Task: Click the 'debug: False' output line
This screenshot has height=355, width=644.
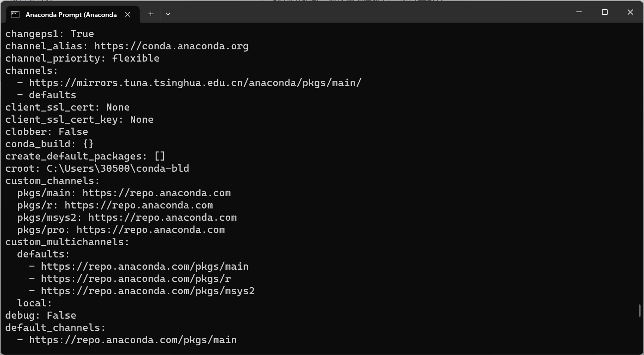Action: pos(40,316)
